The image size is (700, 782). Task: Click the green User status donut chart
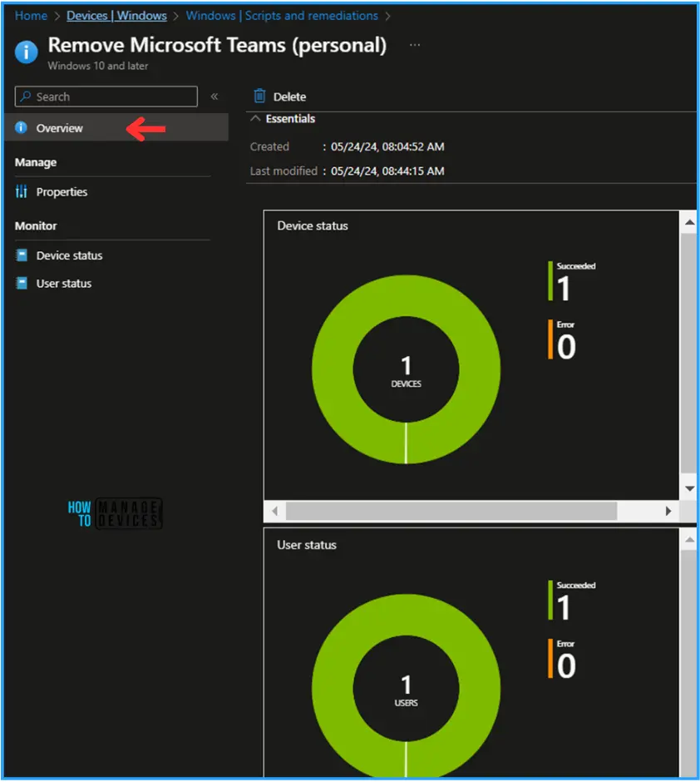coord(406,685)
